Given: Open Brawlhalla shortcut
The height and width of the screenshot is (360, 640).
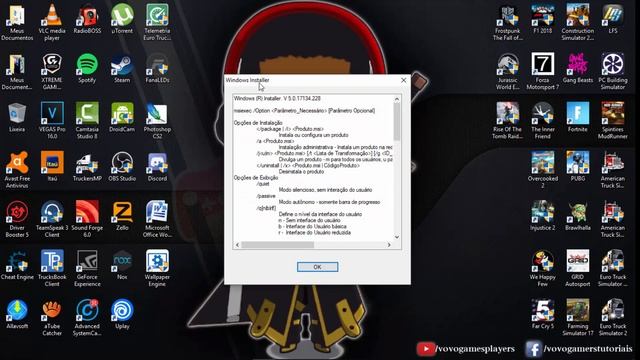Looking at the screenshot, I should click(x=578, y=216).
